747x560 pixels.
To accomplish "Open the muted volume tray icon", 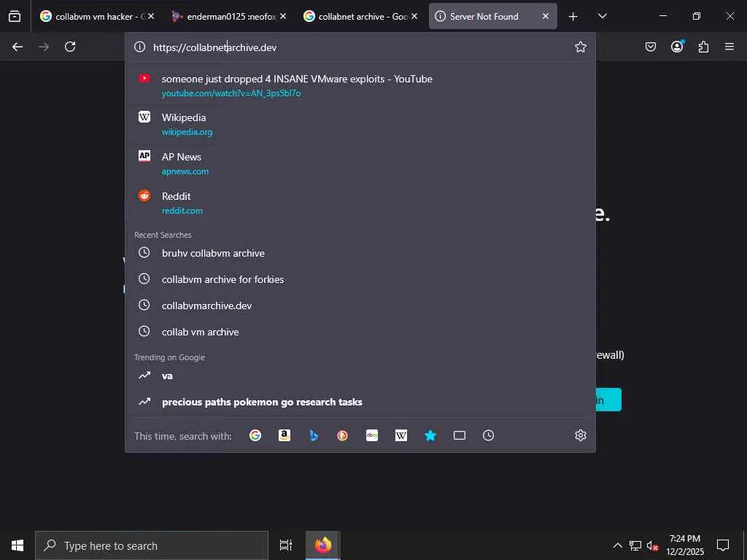I will [x=652, y=545].
